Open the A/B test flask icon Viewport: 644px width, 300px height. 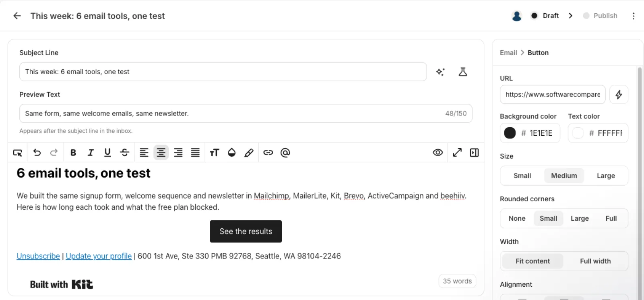point(463,72)
